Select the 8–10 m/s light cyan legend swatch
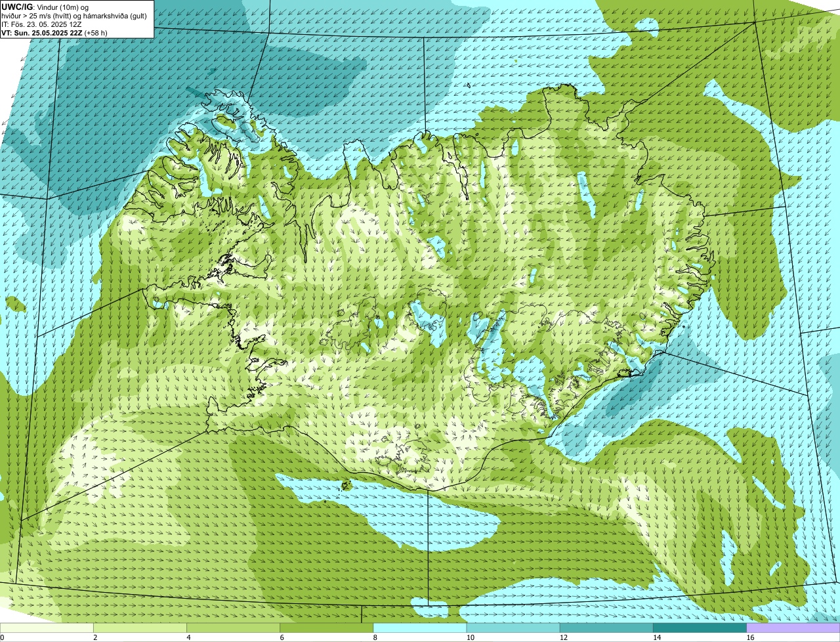Screen dimensions: 840x642 coord(420,628)
